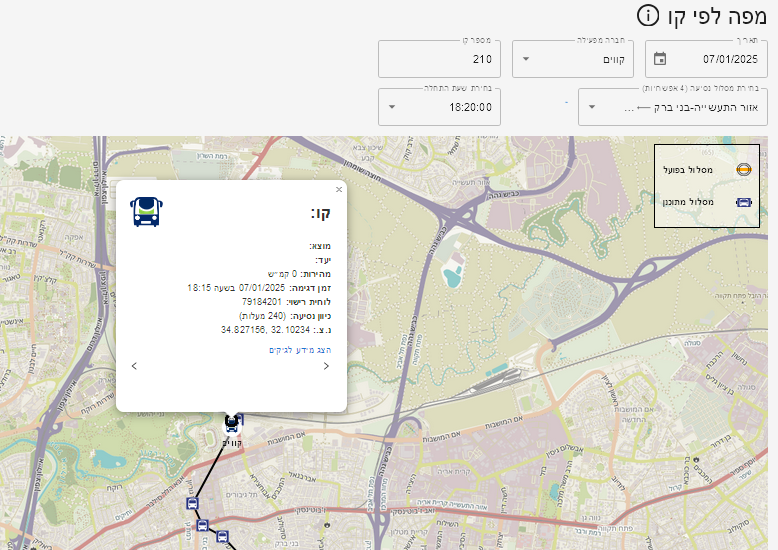Click the arrow of the operator dropdown

click(526, 59)
